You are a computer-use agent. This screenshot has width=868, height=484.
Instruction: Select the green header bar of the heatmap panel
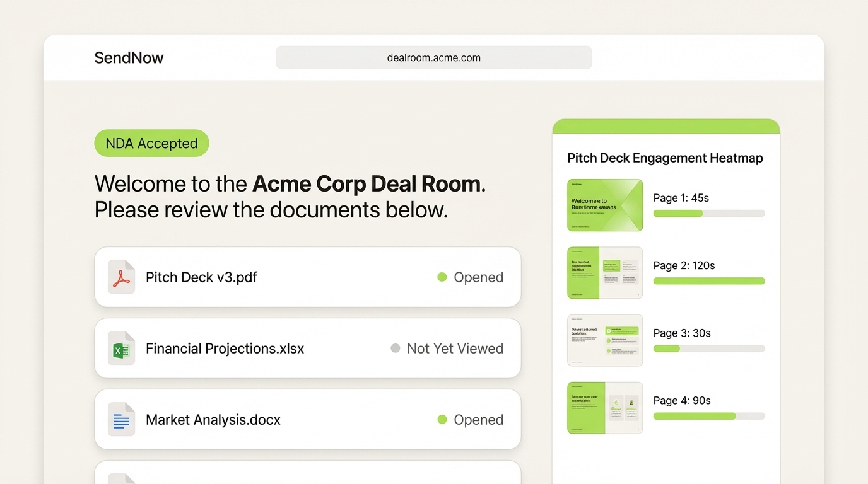666,126
